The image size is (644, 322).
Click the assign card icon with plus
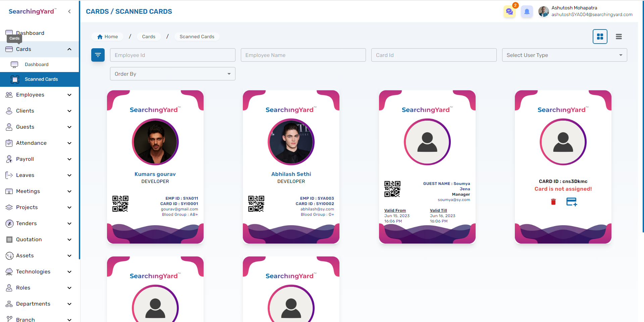572,202
